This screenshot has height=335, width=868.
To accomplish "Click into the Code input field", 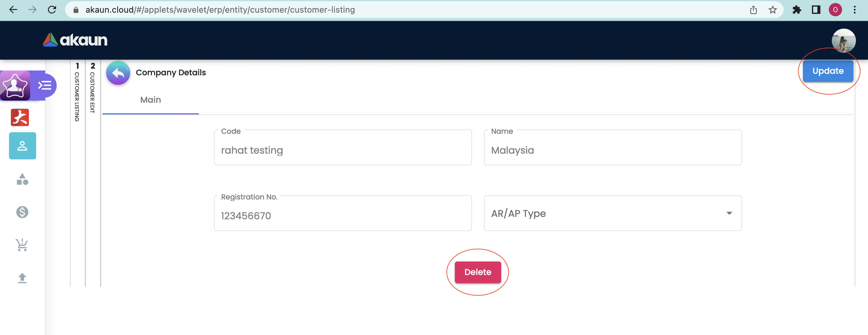I will (x=342, y=150).
